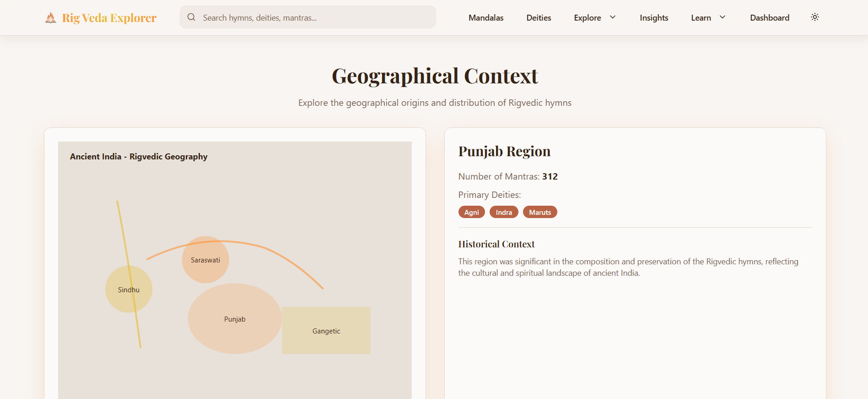Select the Agni deity tag
The width and height of the screenshot is (868, 399).
pyautogui.click(x=471, y=212)
